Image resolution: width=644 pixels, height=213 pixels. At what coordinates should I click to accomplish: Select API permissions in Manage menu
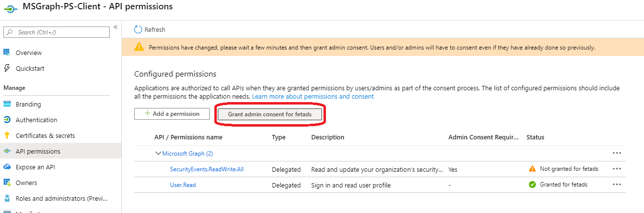coord(38,151)
